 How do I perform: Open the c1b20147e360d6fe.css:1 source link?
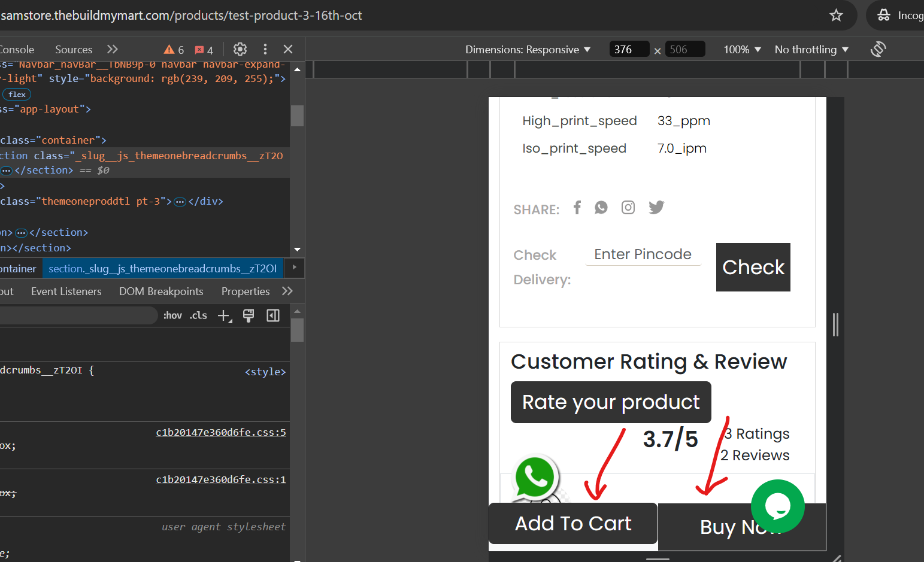221,479
